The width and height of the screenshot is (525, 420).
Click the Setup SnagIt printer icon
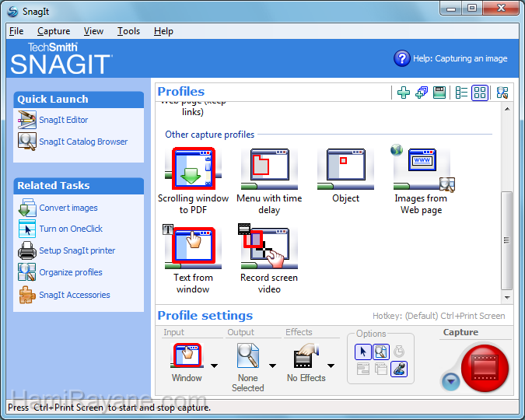tap(26, 250)
